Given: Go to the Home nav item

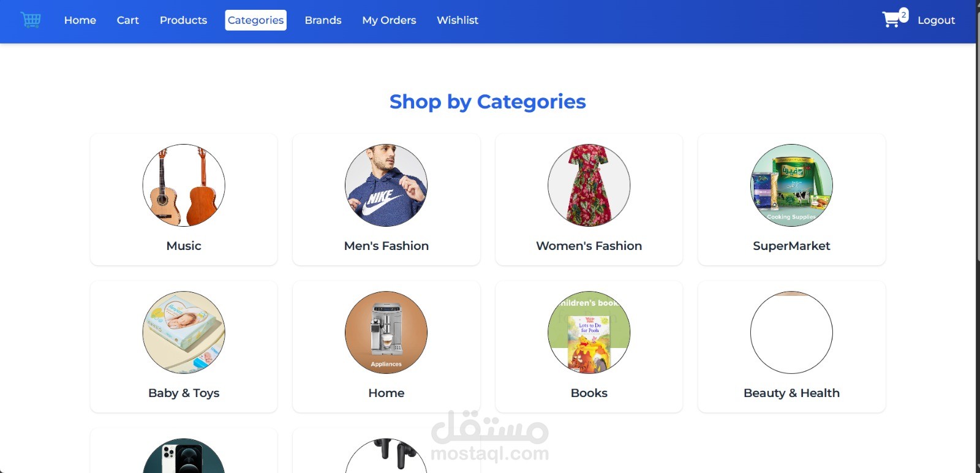Looking at the screenshot, I should pos(80,20).
